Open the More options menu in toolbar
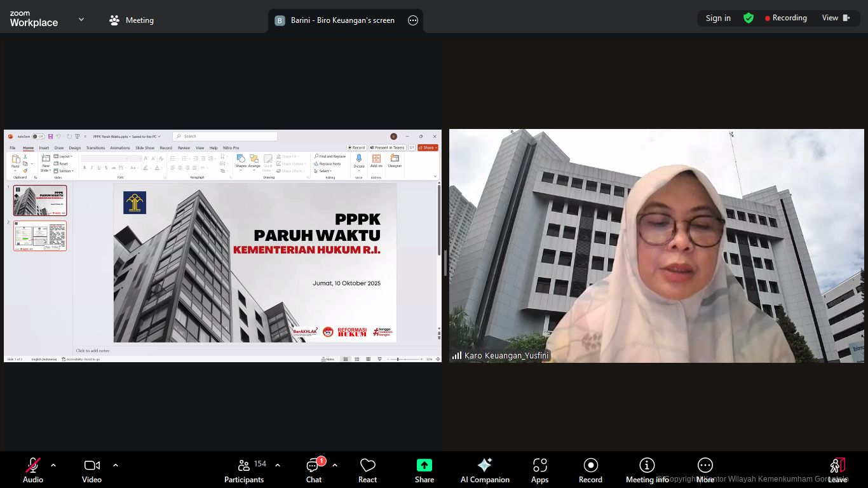 (705, 471)
